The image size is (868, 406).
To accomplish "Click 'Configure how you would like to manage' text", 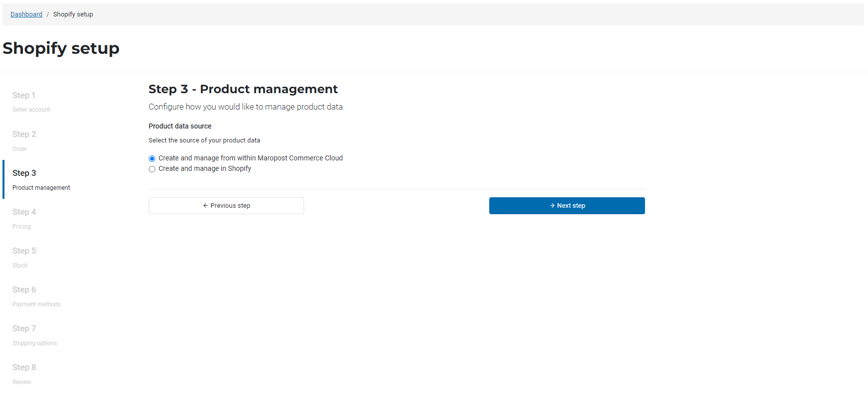I will (245, 107).
